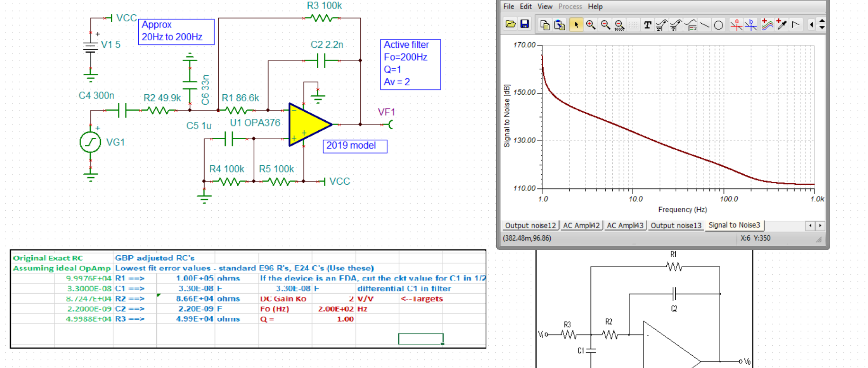Select the 'Approx 20Hz to 200Hz' note

[176, 32]
